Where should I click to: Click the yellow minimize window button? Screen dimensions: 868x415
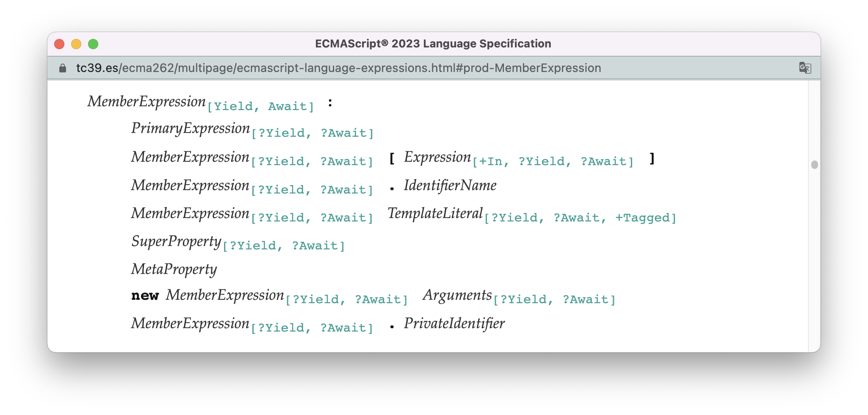pyautogui.click(x=76, y=44)
